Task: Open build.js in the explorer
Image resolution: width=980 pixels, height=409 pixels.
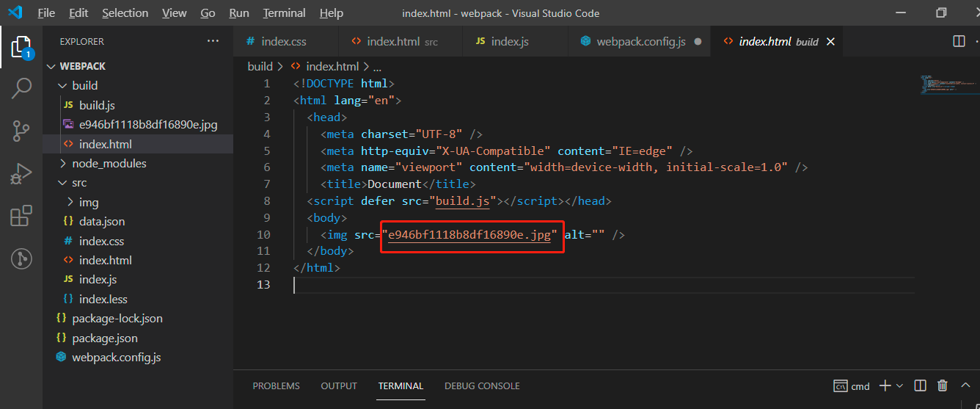Action: point(138,105)
